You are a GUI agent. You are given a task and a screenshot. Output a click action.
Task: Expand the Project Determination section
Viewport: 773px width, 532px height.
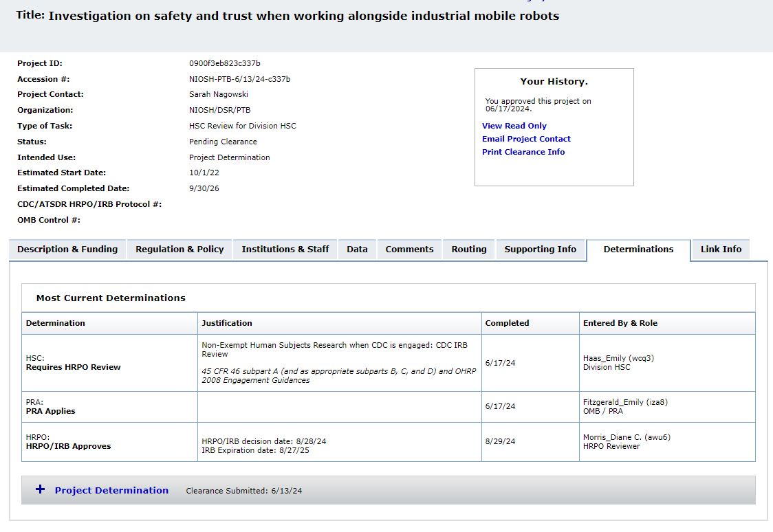coord(111,490)
